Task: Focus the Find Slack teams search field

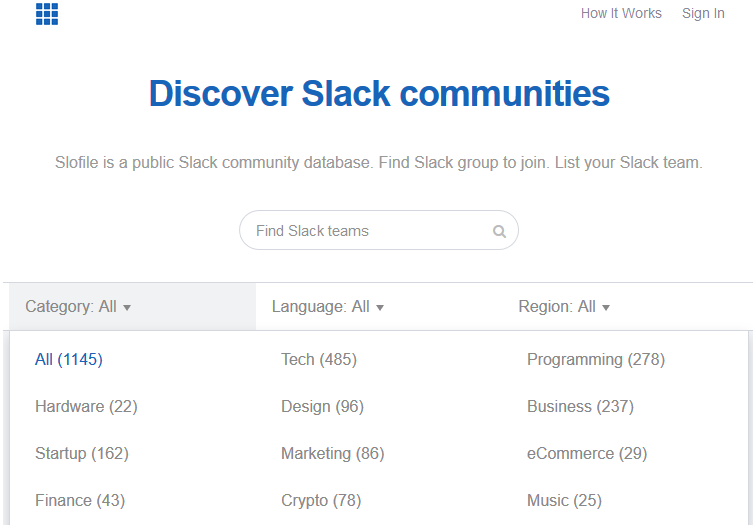Action: [379, 230]
